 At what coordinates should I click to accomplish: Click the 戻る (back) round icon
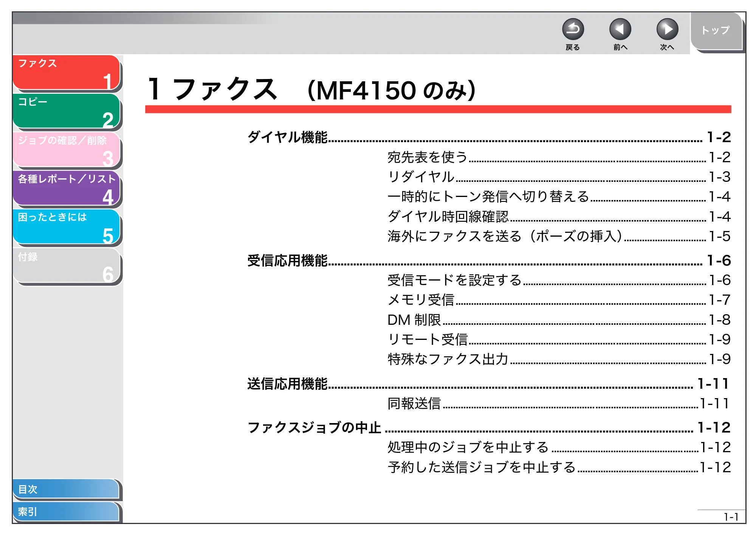point(573,29)
